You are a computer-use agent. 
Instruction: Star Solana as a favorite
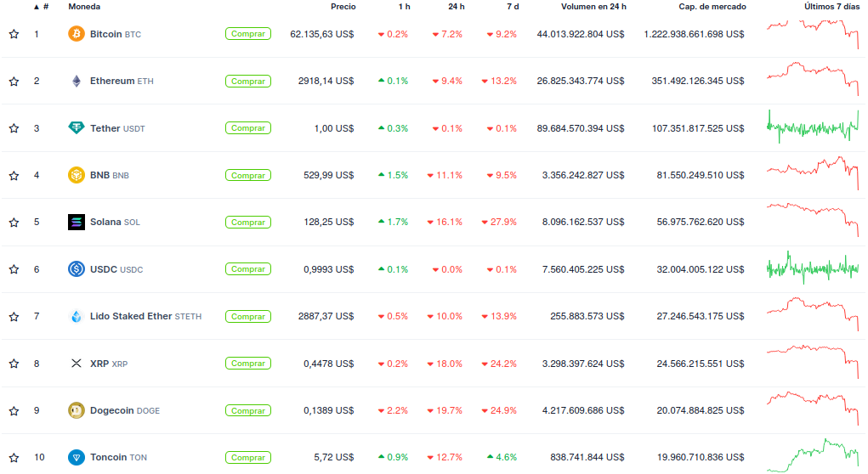14,223
